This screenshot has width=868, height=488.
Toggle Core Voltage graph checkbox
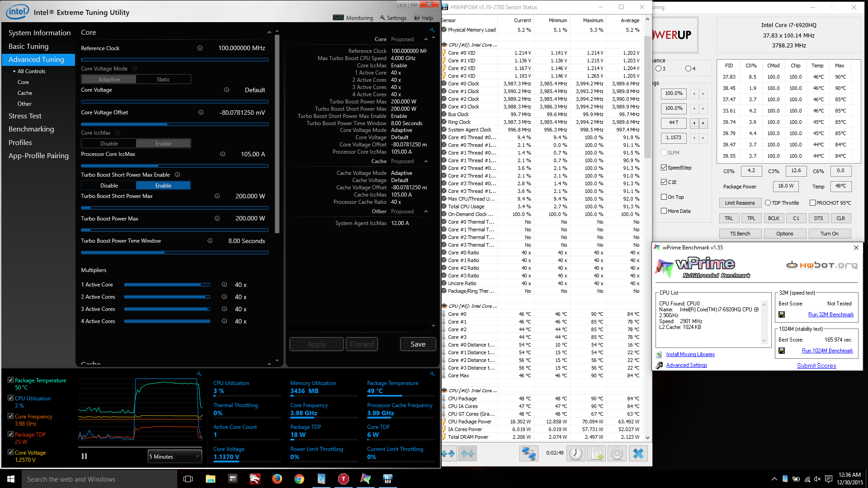(10, 452)
